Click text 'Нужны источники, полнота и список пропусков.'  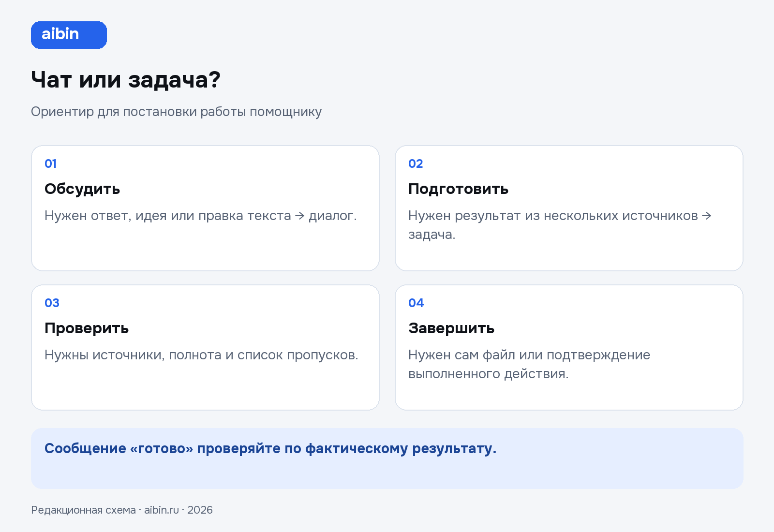(201, 355)
